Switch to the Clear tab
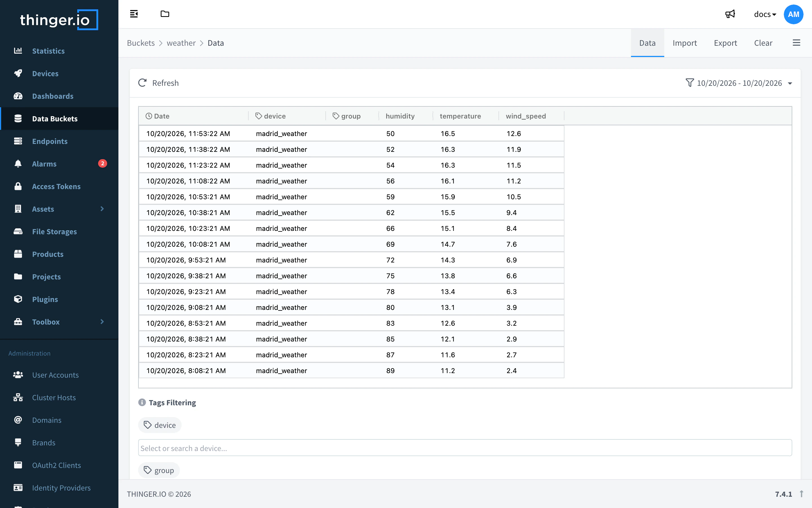Screen dimensions: 812x508 pos(763,43)
